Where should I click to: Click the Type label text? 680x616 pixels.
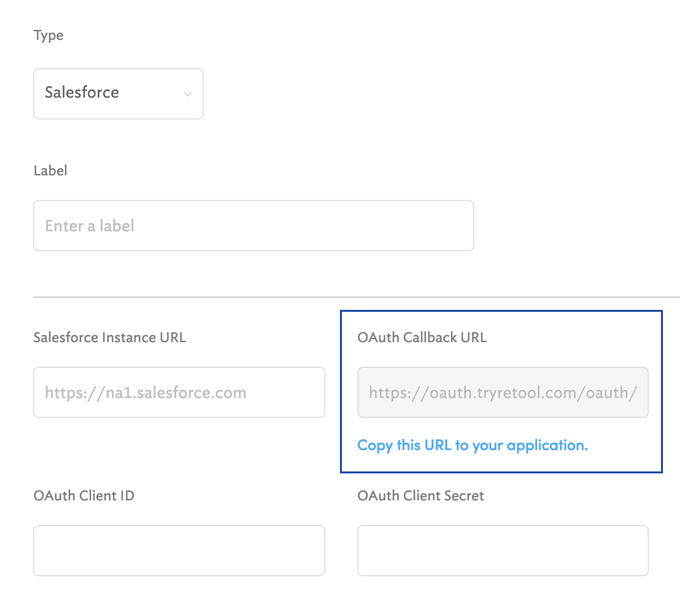(48, 36)
